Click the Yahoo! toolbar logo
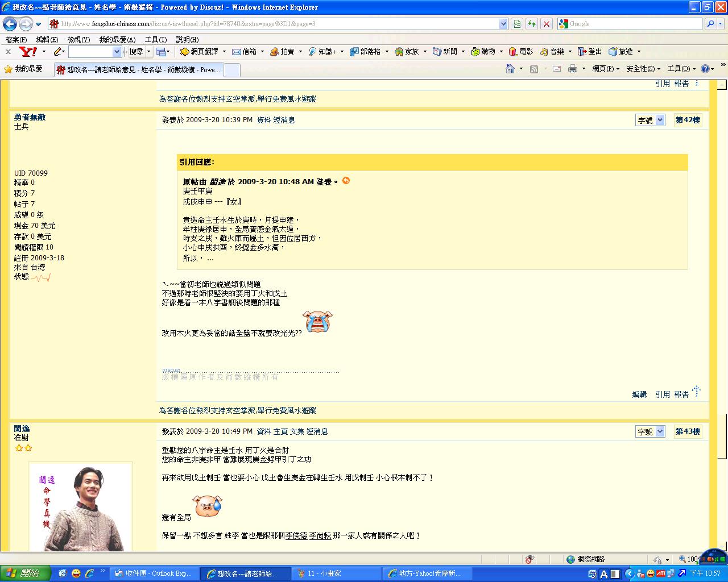Viewport: 728px width, 582px height. tap(28, 52)
